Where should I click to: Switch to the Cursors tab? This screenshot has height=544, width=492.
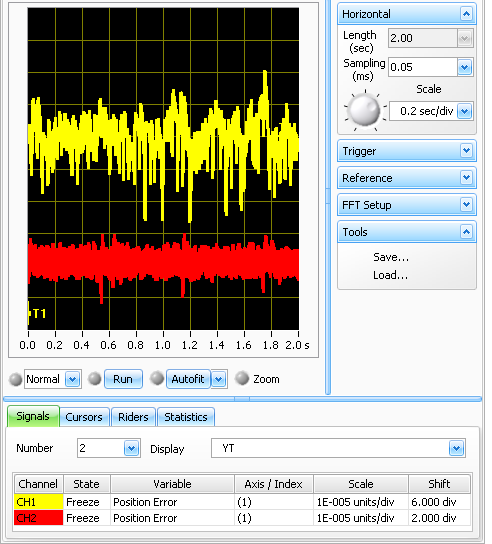84,417
